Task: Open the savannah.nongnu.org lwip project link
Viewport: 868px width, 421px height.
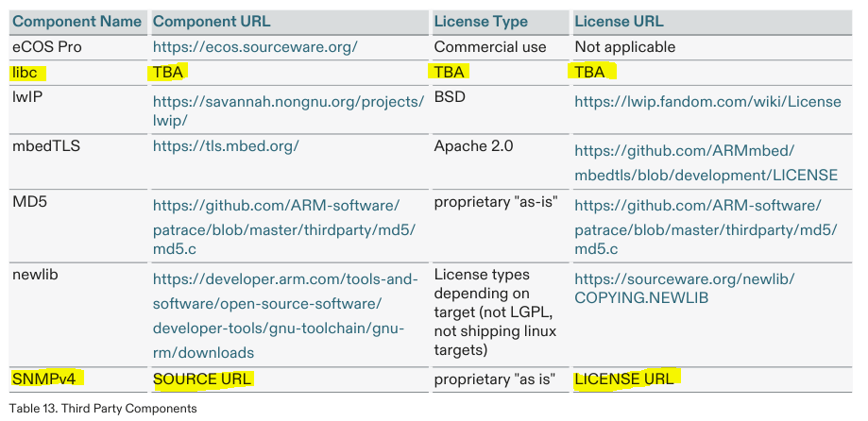Action: (x=288, y=111)
